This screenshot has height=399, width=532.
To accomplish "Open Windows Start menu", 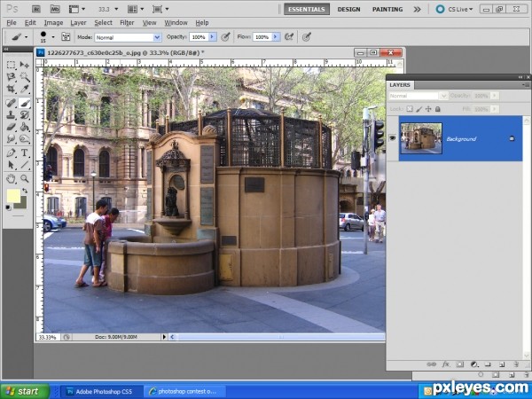I will point(25,391).
